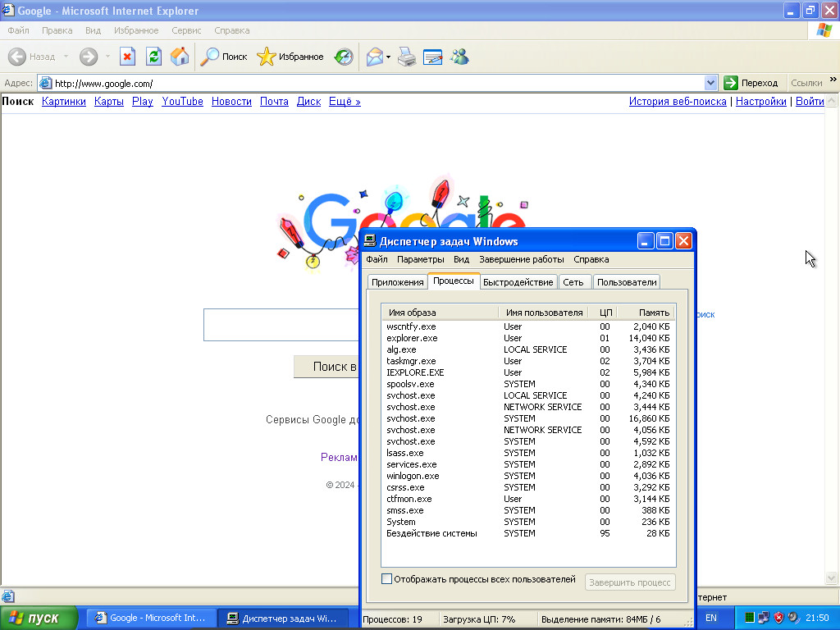Open 'Завершение работы' menu in Task Manager
This screenshot has width=840, height=630.
click(x=521, y=259)
